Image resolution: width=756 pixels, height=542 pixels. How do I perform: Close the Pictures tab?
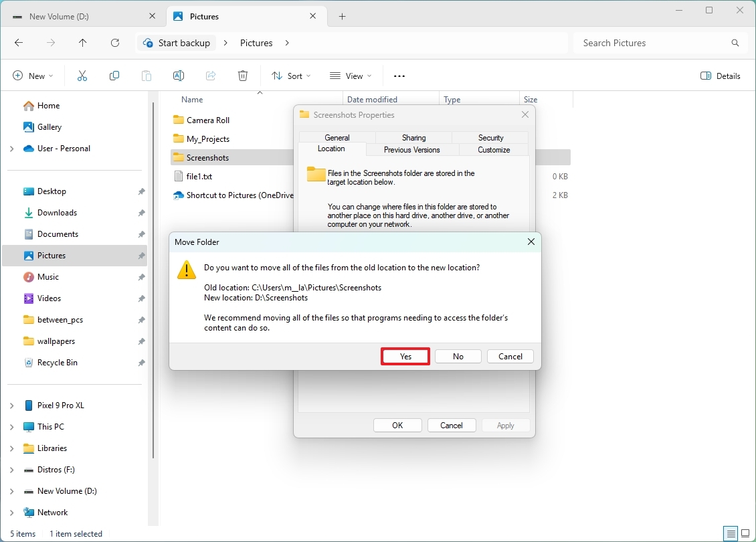click(x=313, y=16)
